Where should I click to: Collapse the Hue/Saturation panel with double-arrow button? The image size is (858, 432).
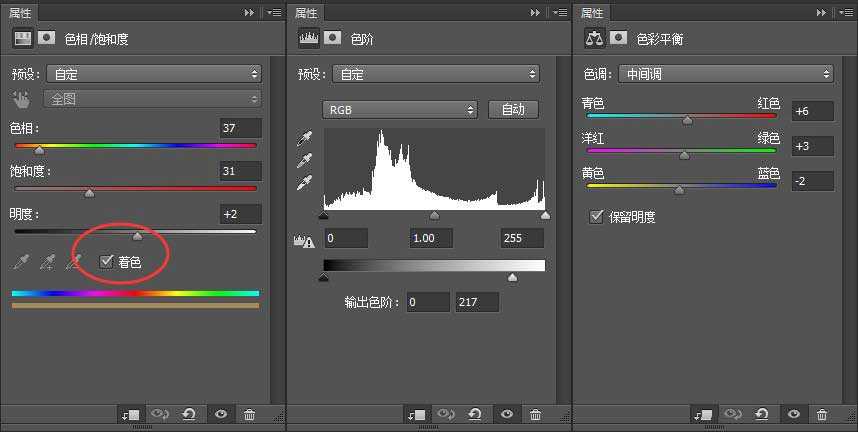[x=249, y=13]
